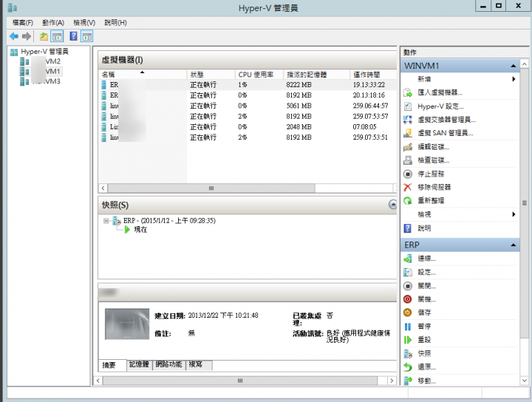Click the 指派的記憶體 column header
The height and width of the screenshot is (402, 532).
(x=316, y=75)
